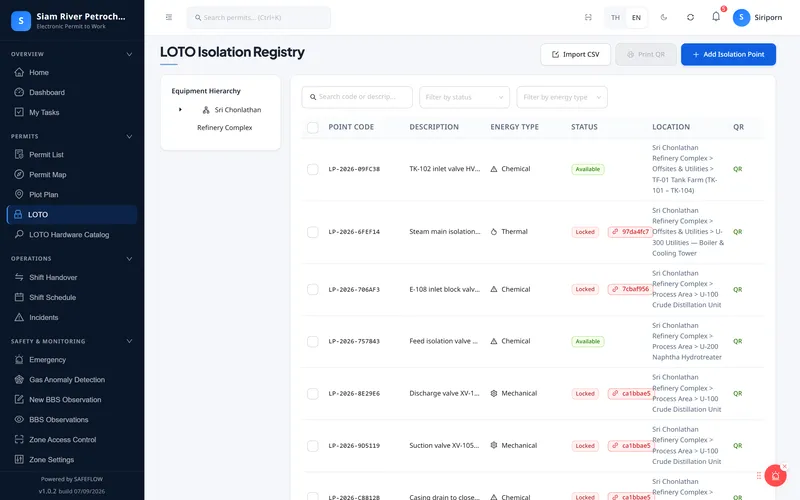Expand Sri Chonlathan Refinery Complex tree node
Viewport: 800px width, 500px height.
pyautogui.click(x=180, y=110)
